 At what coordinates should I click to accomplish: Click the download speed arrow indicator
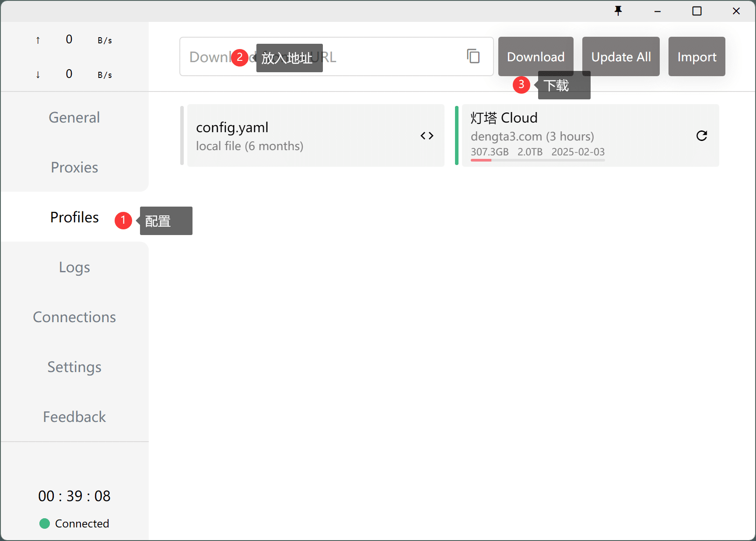click(x=38, y=75)
